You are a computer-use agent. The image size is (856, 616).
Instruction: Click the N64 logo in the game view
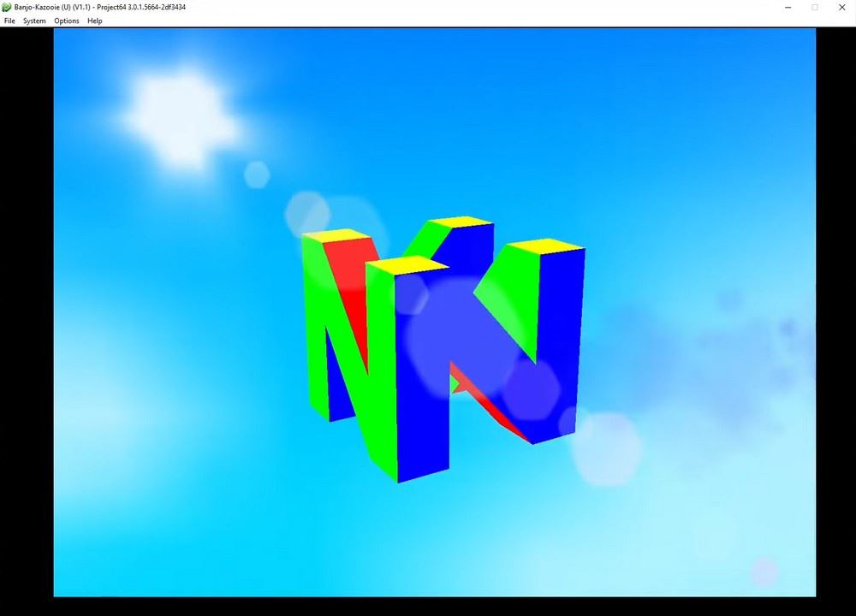[443, 349]
